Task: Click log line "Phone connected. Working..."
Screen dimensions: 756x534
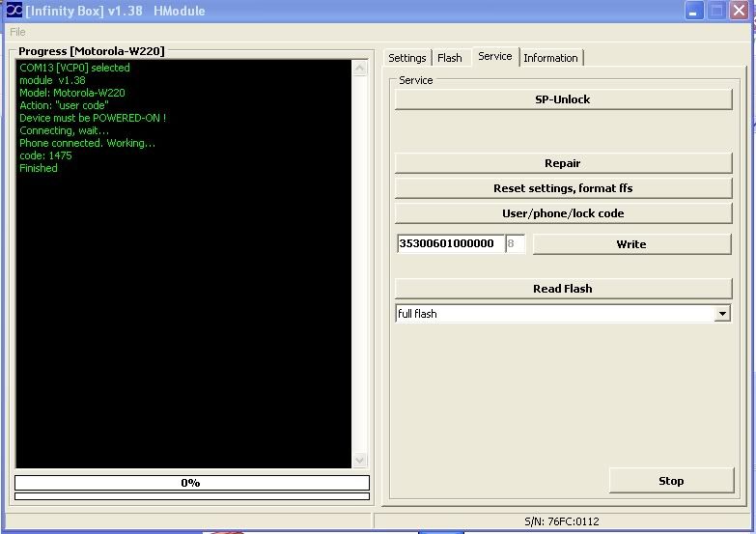Action: (87, 143)
